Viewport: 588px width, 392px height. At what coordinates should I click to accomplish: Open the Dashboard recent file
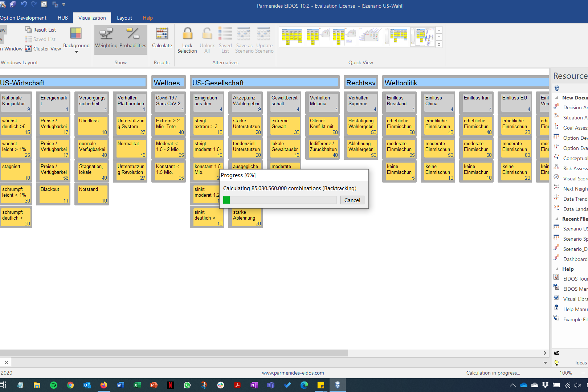click(x=571, y=259)
